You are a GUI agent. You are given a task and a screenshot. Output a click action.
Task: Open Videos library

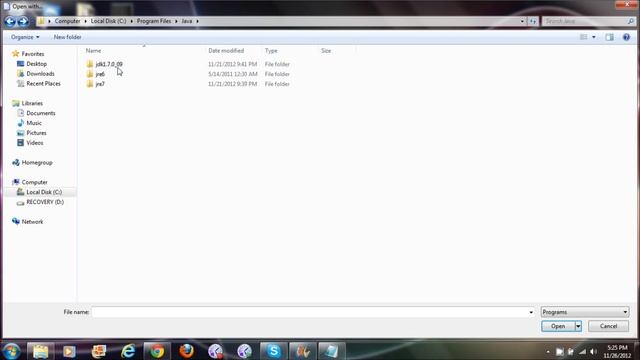click(35, 142)
